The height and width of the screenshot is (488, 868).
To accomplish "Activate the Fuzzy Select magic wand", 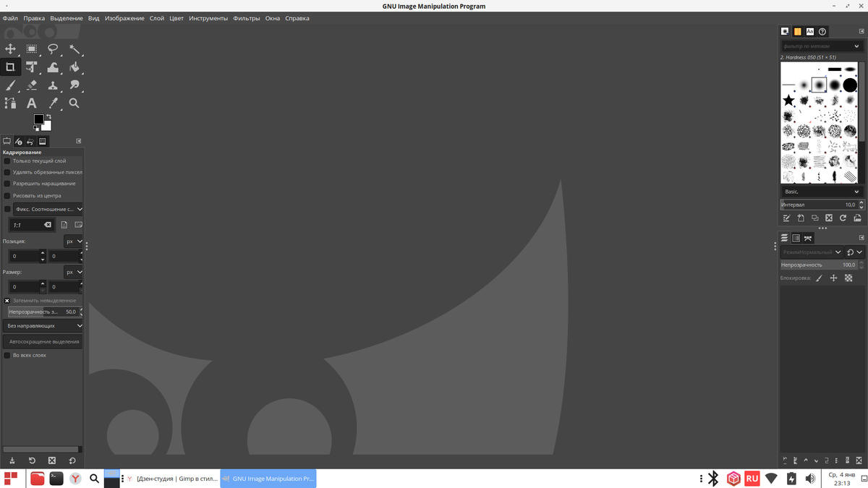I will 75,49.
